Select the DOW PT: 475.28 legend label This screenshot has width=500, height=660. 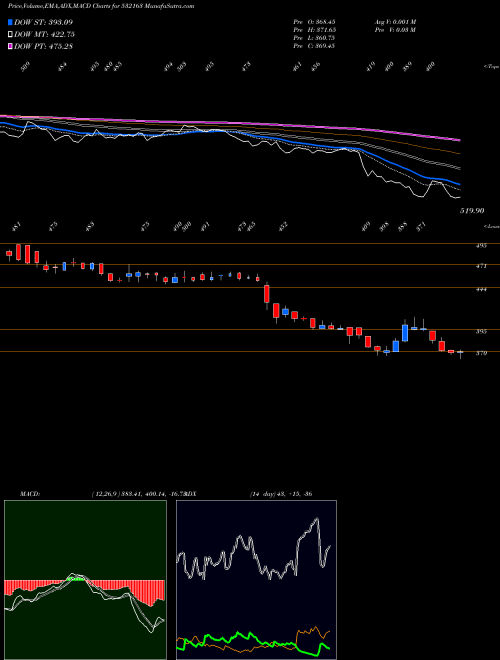click(x=43, y=46)
